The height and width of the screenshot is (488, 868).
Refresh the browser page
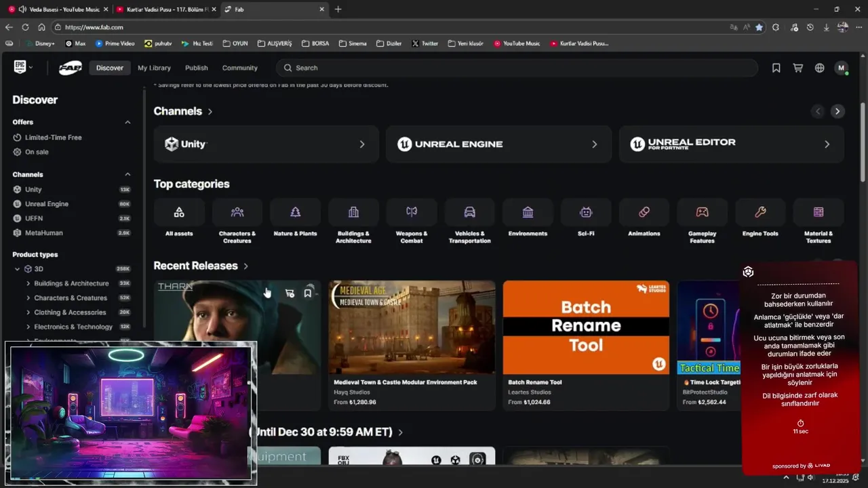coord(25,27)
